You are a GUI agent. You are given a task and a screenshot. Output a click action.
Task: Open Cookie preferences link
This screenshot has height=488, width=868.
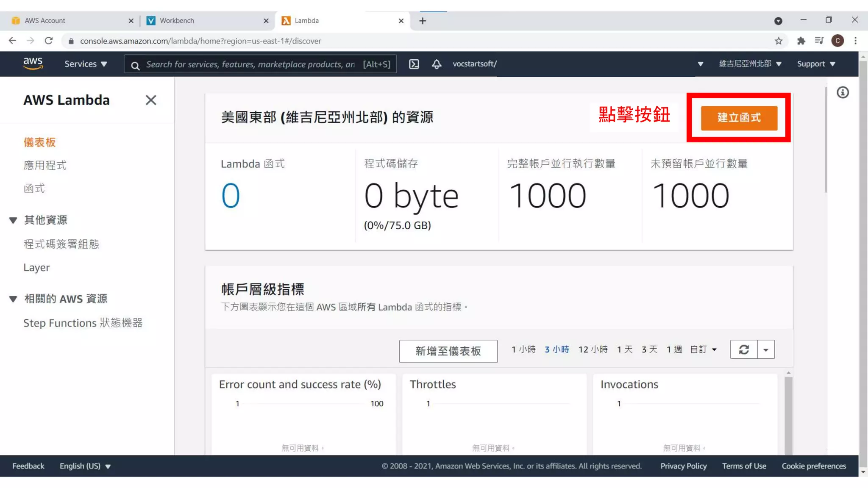[x=814, y=466]
